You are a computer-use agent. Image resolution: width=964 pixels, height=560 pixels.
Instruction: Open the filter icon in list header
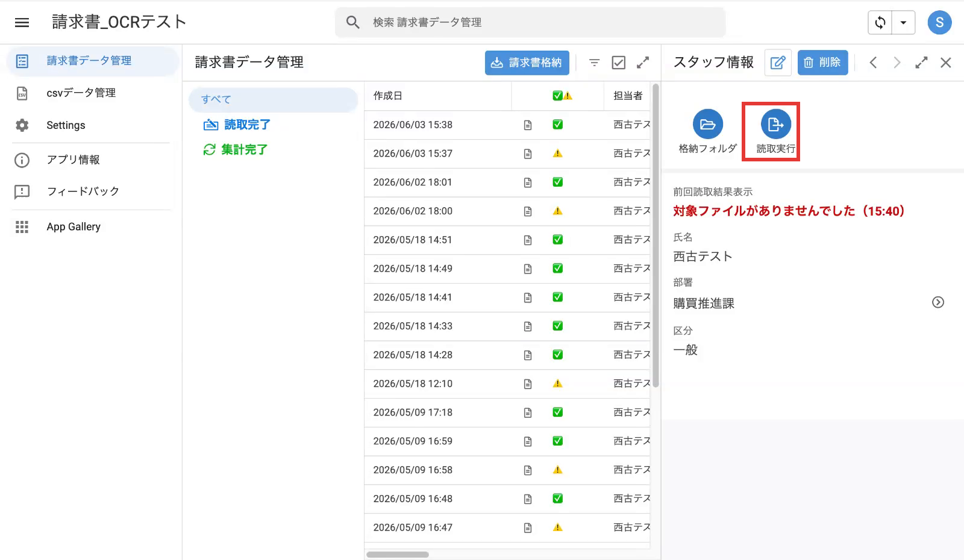click(594, 63)
